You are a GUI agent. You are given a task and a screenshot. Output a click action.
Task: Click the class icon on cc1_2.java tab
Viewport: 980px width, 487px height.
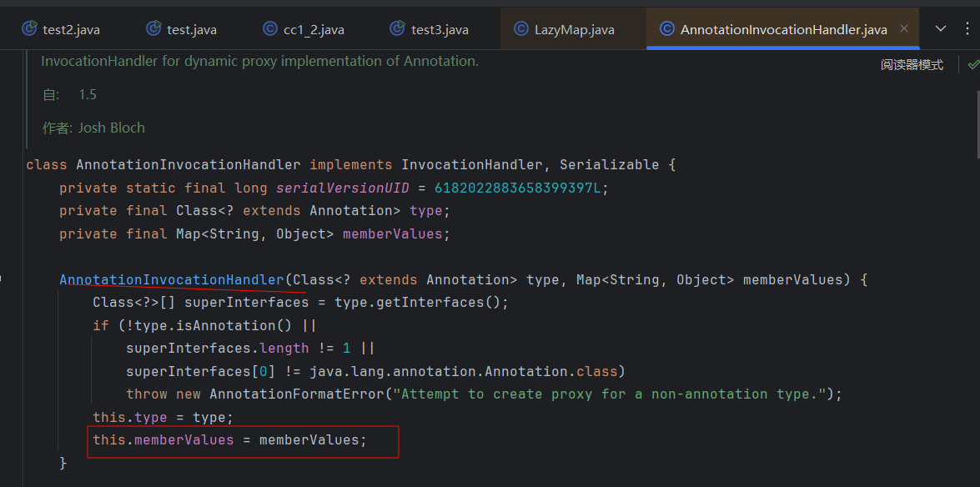269,29
